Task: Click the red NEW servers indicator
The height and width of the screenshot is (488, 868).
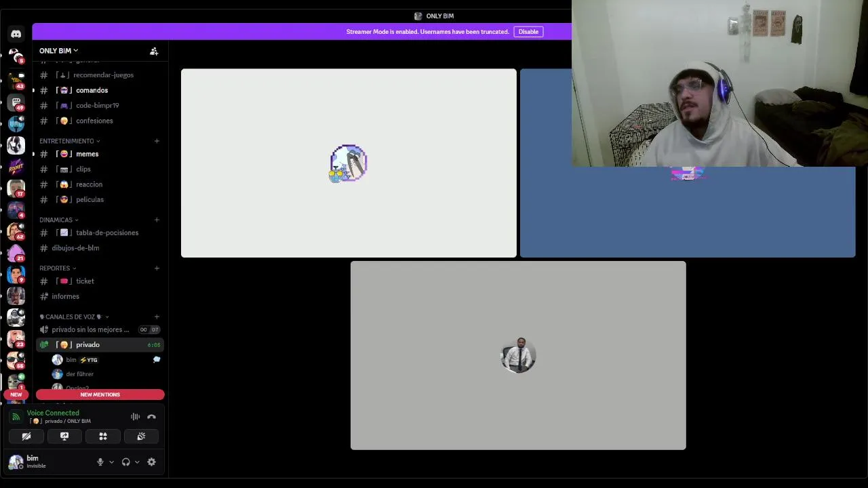Action: pyautogui.click(x=16, y=394)
